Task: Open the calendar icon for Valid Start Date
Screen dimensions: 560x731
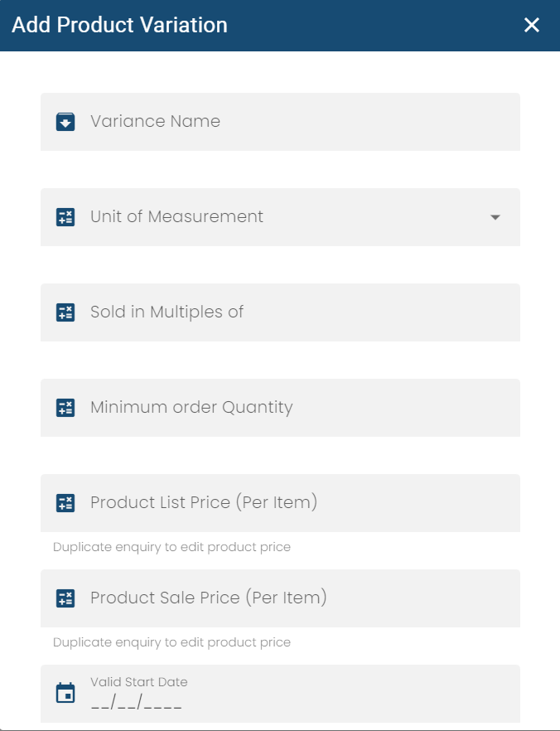Action: click(65, 693)
